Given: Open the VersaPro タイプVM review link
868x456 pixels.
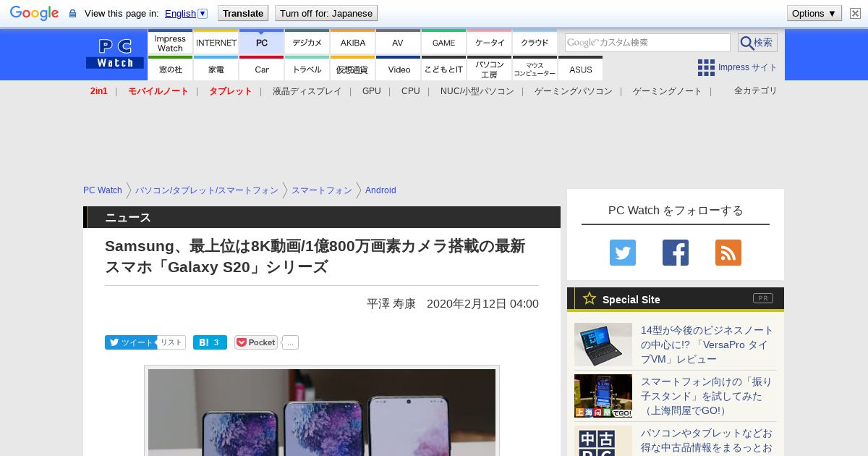Looking at the screenshot, I should [x=707, y=345].
